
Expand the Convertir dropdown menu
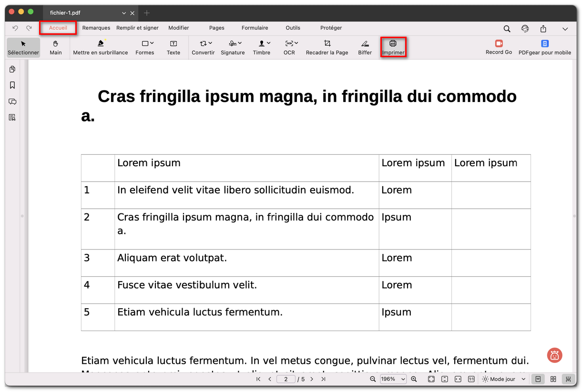[204, 47]
